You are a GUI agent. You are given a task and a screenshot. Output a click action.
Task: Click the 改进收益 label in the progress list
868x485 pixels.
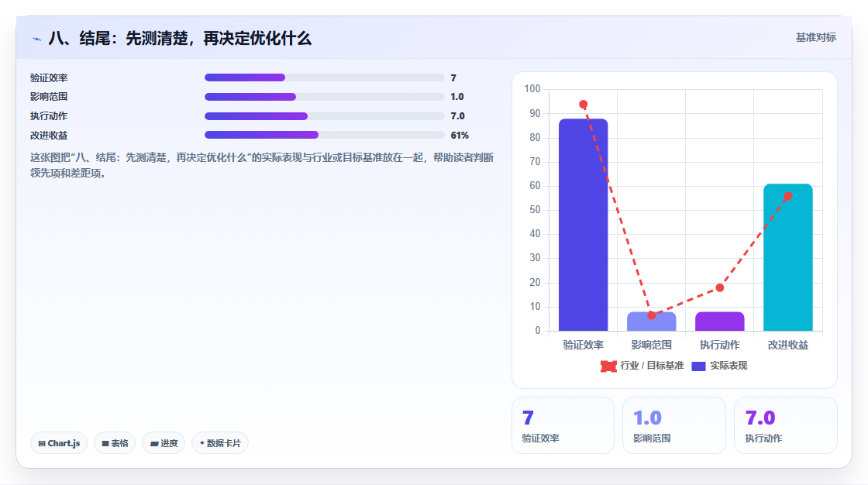tap(49, 135)
